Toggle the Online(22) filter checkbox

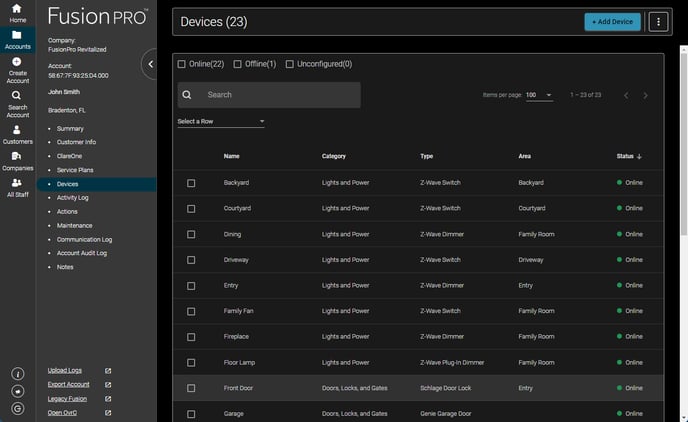tap(182, 64)
